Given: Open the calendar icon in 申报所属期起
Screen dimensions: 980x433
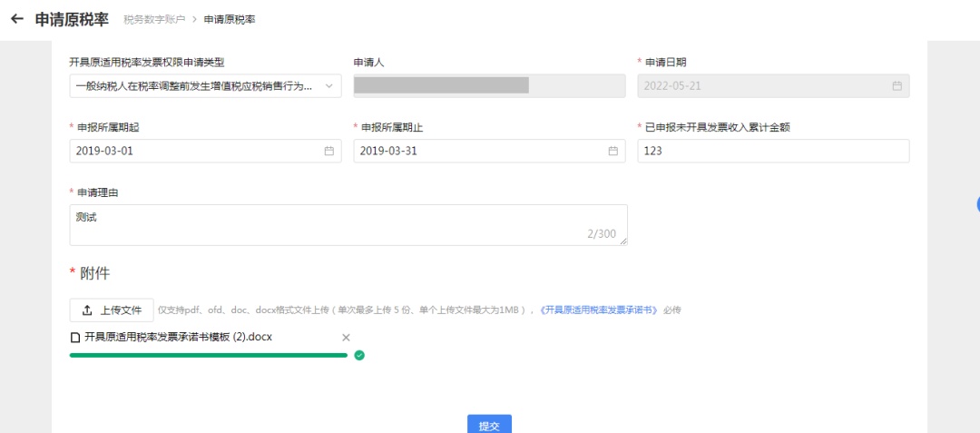Looking at the screenshot, I should click(329, 151).
